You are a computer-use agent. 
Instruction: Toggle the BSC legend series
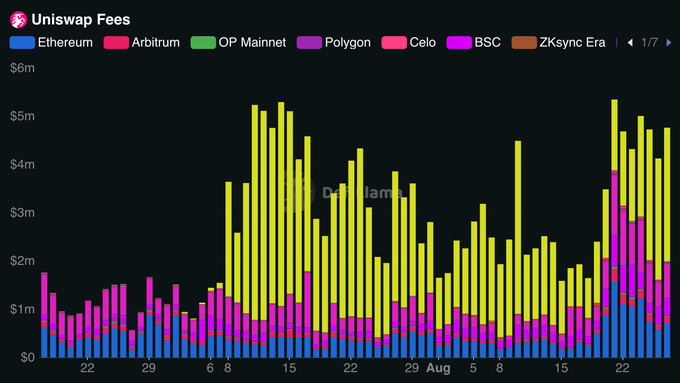[x=474, y=43]
